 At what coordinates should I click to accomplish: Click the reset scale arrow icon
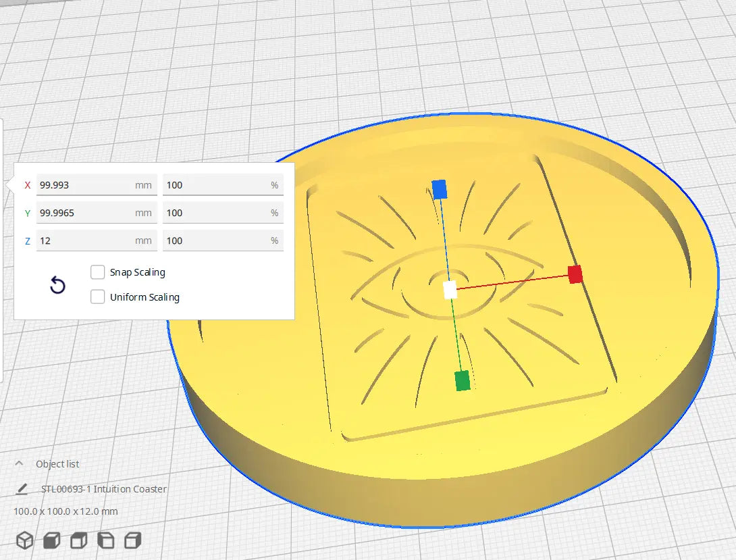click(x=58, y=286)
